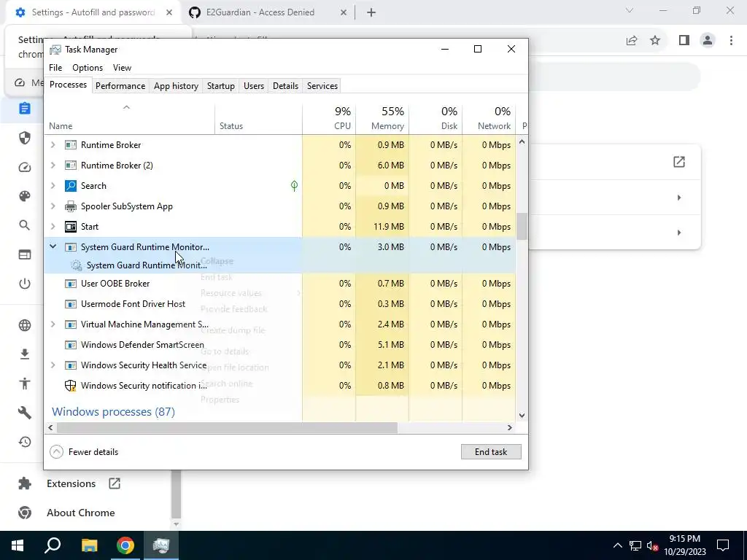Sort processes by Disk column

click(x=436, y=118)
